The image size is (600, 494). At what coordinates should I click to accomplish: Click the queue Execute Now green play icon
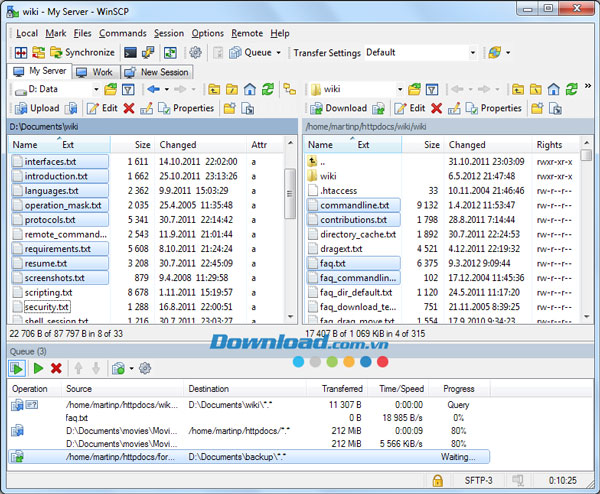[38, 368]
